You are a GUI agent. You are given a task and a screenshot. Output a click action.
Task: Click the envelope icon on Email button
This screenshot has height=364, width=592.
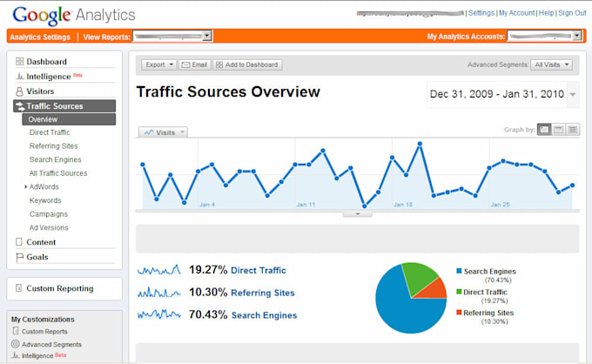[185, 65]
